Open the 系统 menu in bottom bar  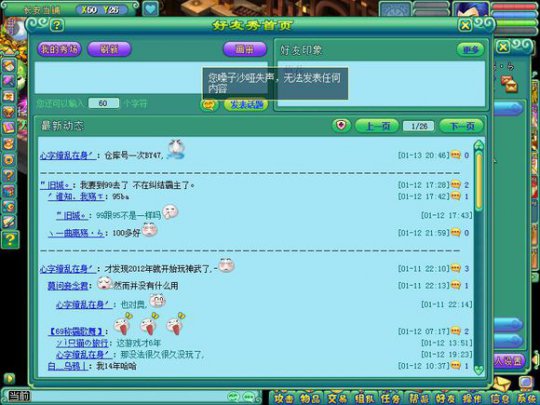(526, 398)
